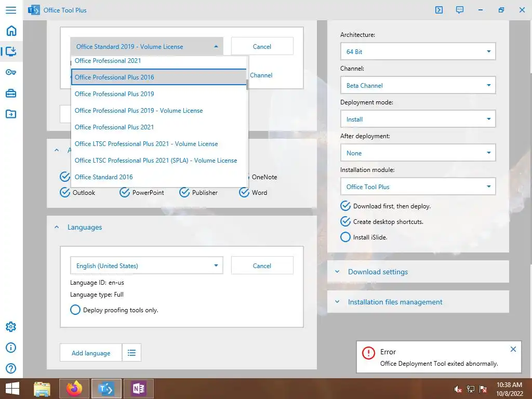The width and height of the screenshot is (532, 399).
Task: Toggle the Publisher application checkbox
Action: tap(184, 192)
